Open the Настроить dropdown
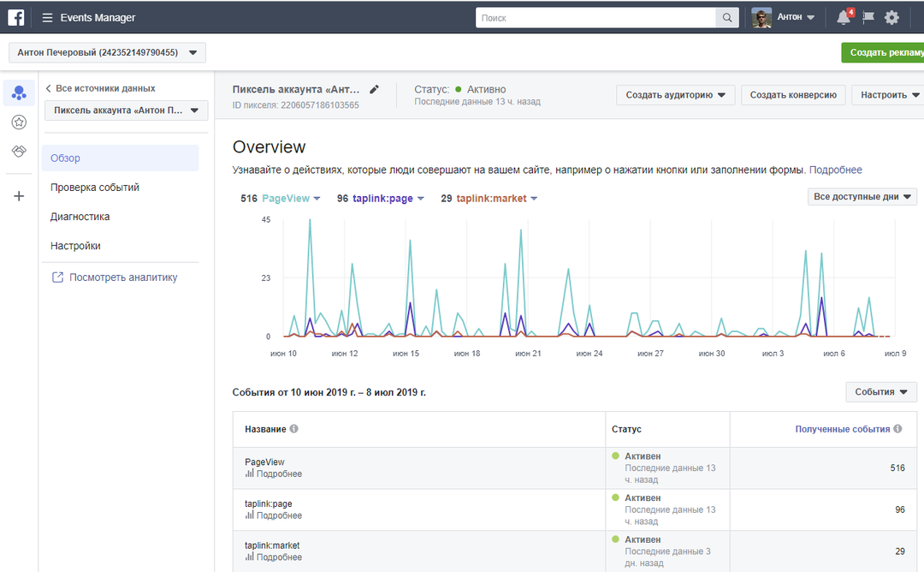 click(889, 95)
